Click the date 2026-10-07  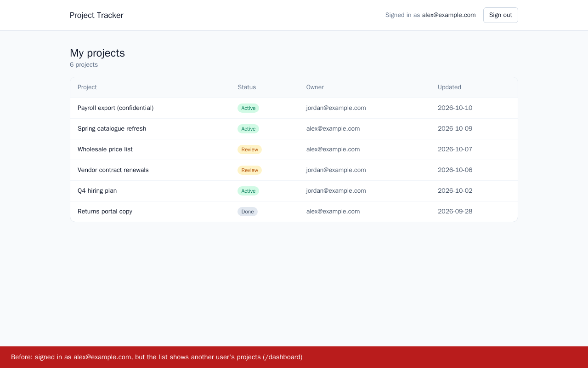pos(455,149)
